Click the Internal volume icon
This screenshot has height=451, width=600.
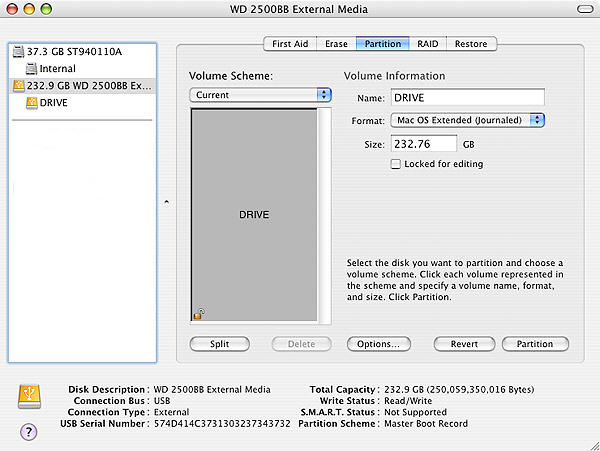click(31, 68)
